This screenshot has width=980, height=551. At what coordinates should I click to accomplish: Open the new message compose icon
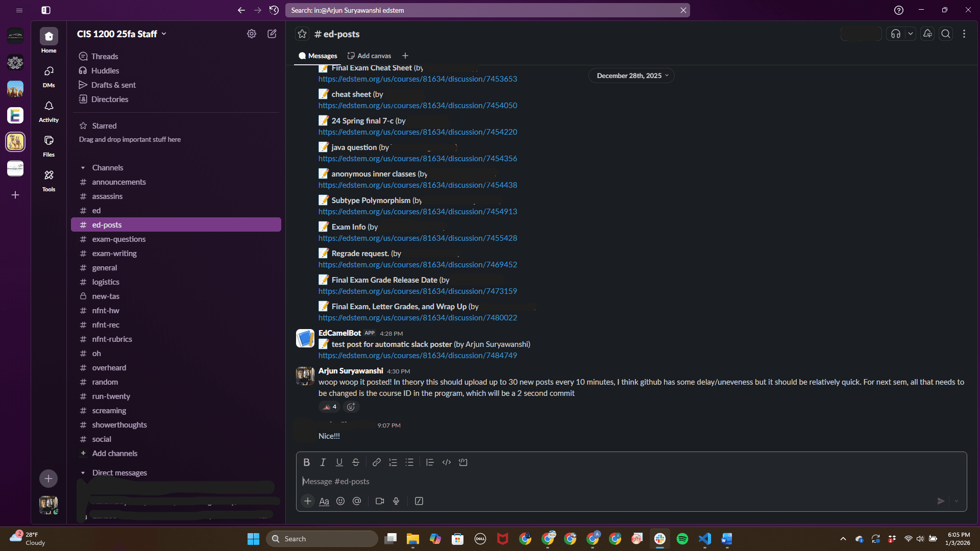click(272, 34)
